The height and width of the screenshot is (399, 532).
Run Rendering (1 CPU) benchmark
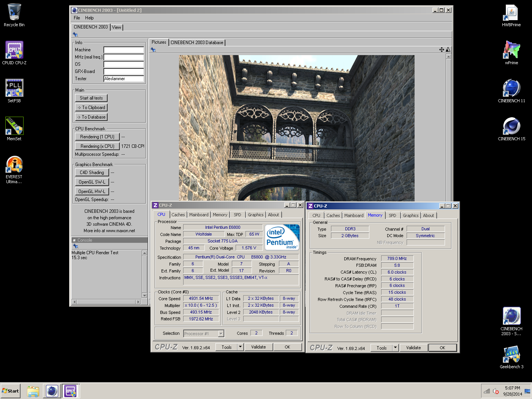97,137
